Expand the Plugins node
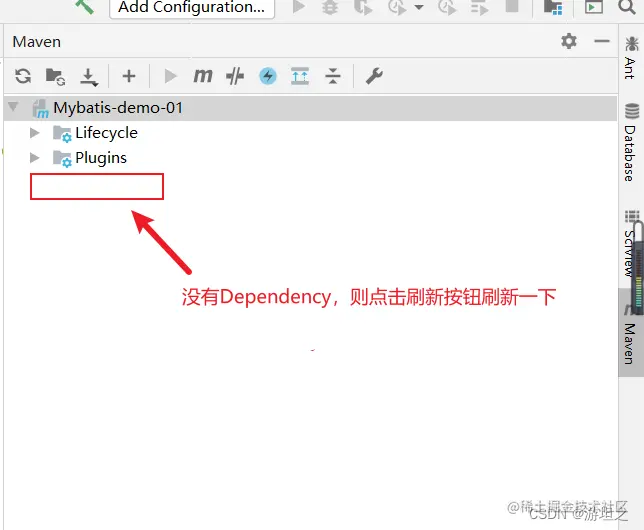 tap(35, 158)
